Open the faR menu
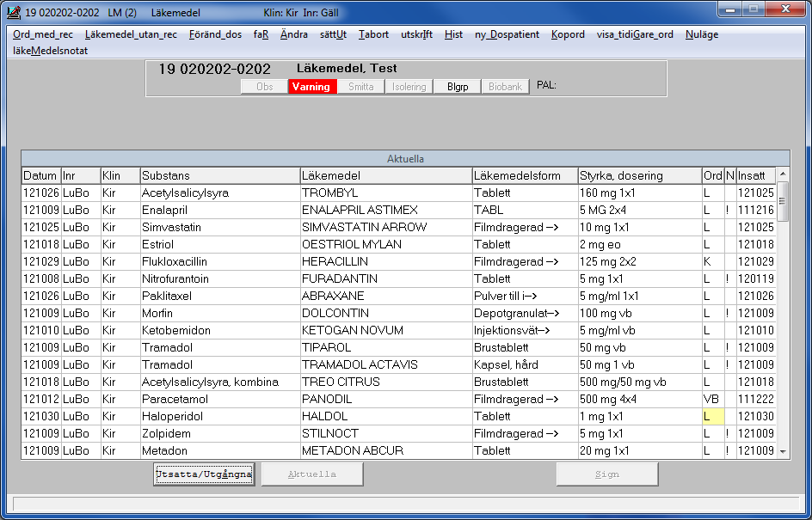The width and height of the screenshot is (812, 520). pyautogui.click(x=261, y=34)
